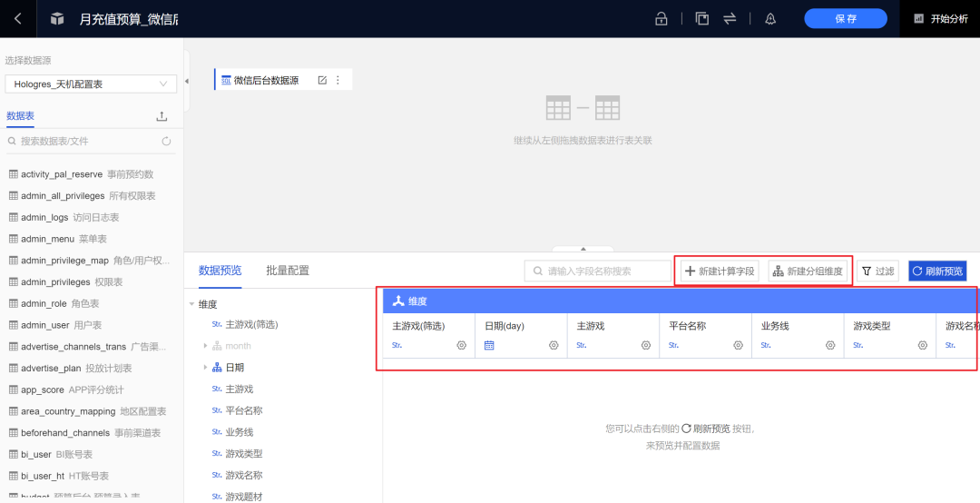Open settings gear for 游戏类型 column
The width and height of the screenshot is (980, 503).
tap(923, 345)
